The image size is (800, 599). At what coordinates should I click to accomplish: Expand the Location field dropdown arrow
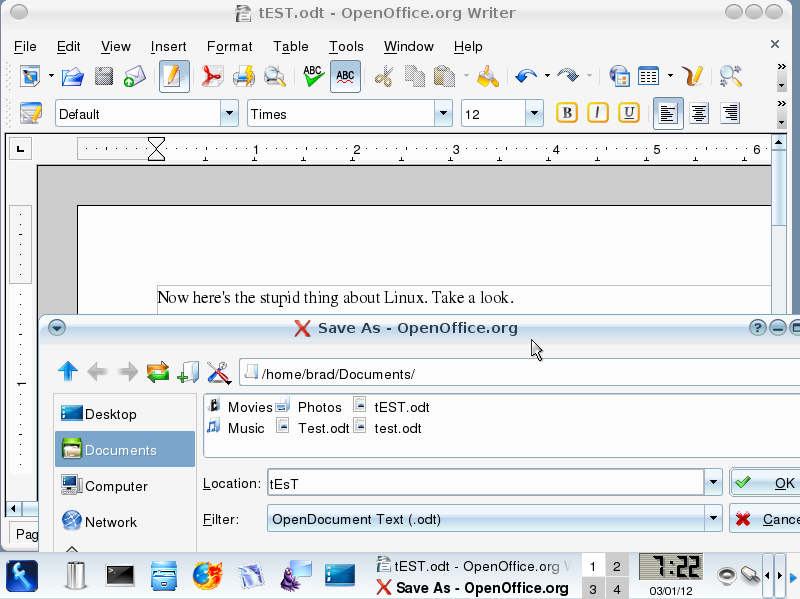[713, 482]
